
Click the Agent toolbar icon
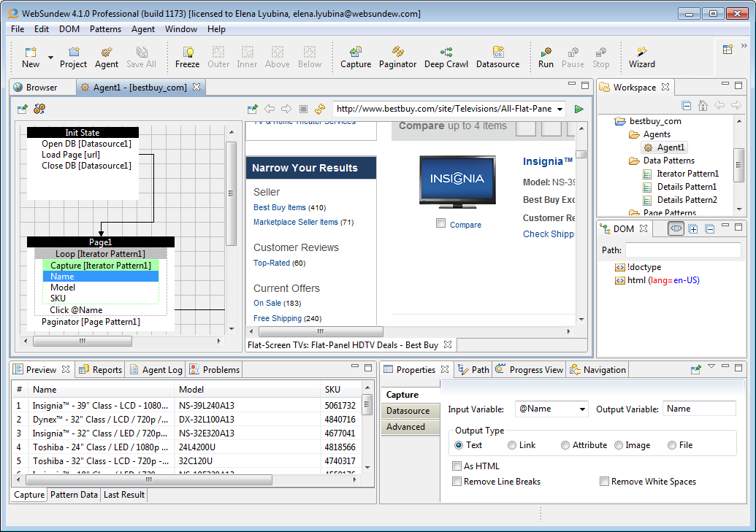107,58
